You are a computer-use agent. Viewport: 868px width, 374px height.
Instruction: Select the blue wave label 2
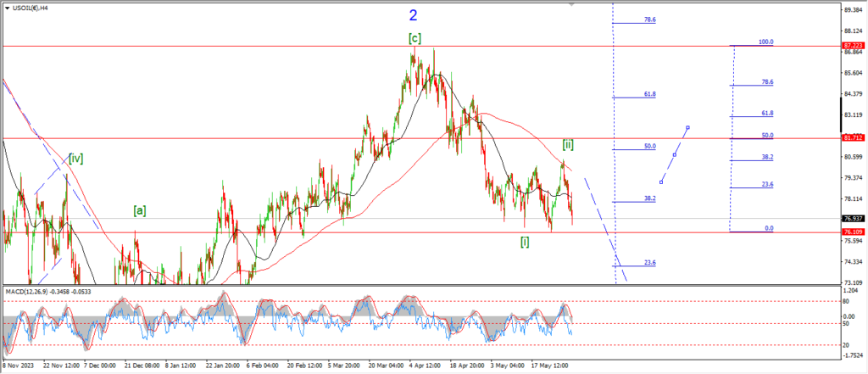[x=437, y=15]
